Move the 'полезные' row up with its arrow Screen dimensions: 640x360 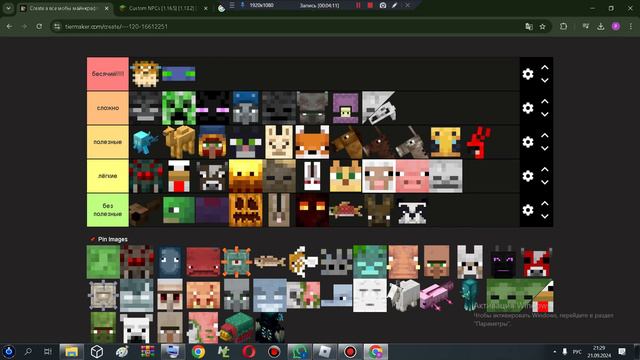(x=545, y=135)
